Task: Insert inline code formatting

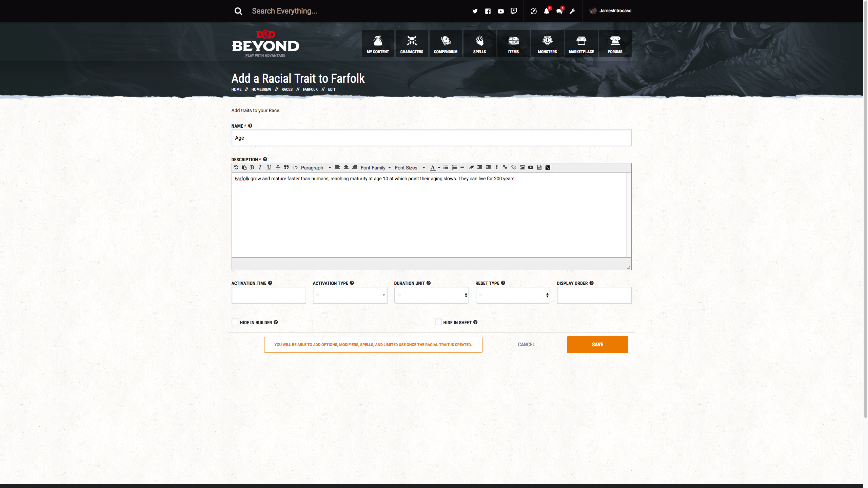Action: [295, 167]
